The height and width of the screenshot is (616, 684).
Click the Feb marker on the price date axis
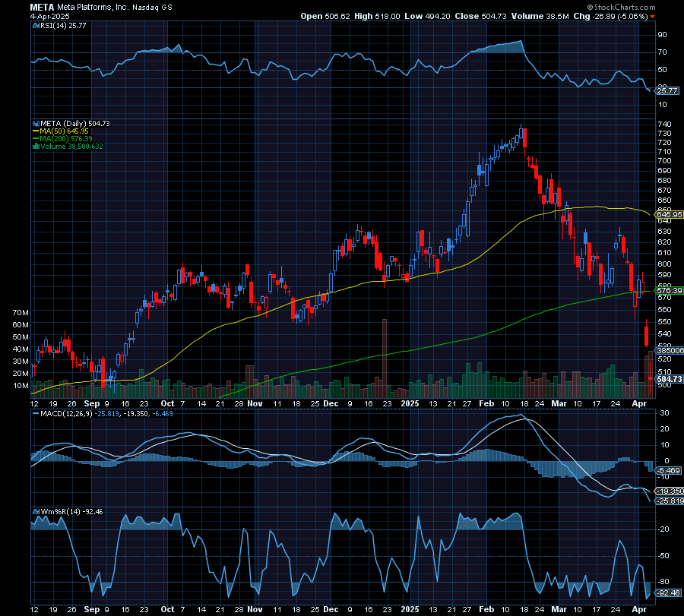[x=486, y=403]
